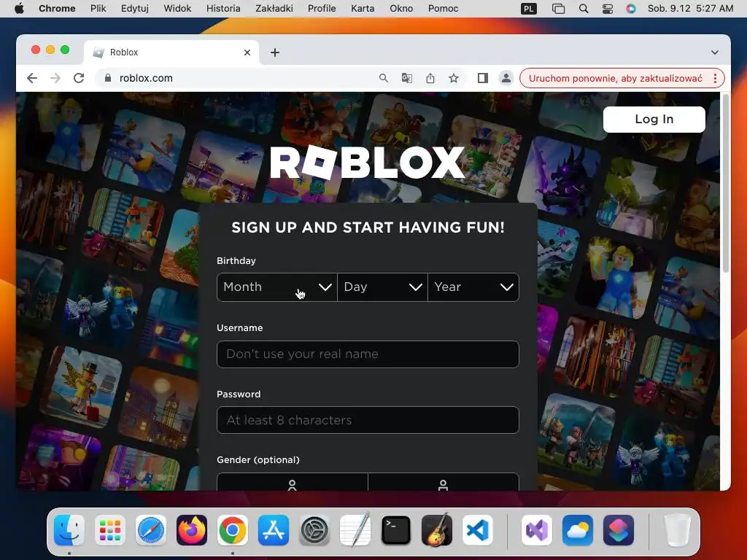Open the Chrome app menu

(x=57, y=9)
